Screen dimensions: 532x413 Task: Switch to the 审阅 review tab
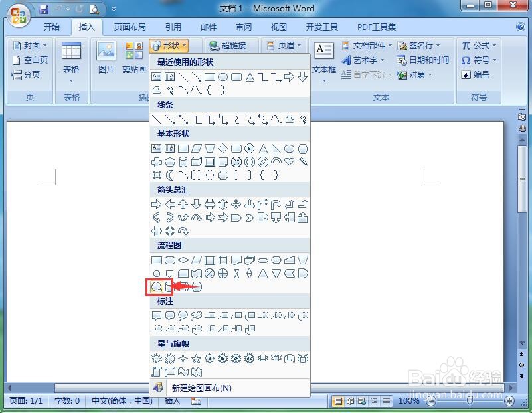(244, 27)
